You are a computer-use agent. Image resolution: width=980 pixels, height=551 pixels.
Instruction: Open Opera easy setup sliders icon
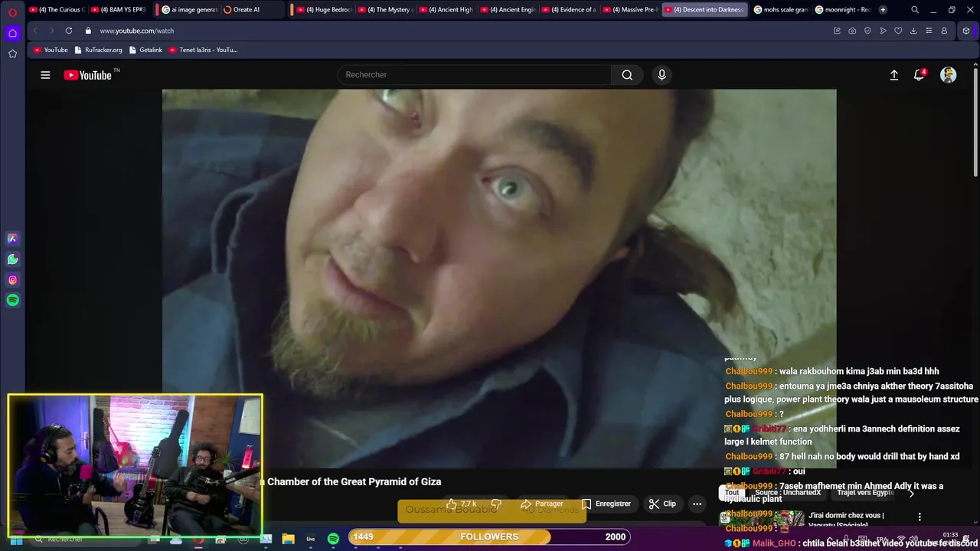click(929, 31)
